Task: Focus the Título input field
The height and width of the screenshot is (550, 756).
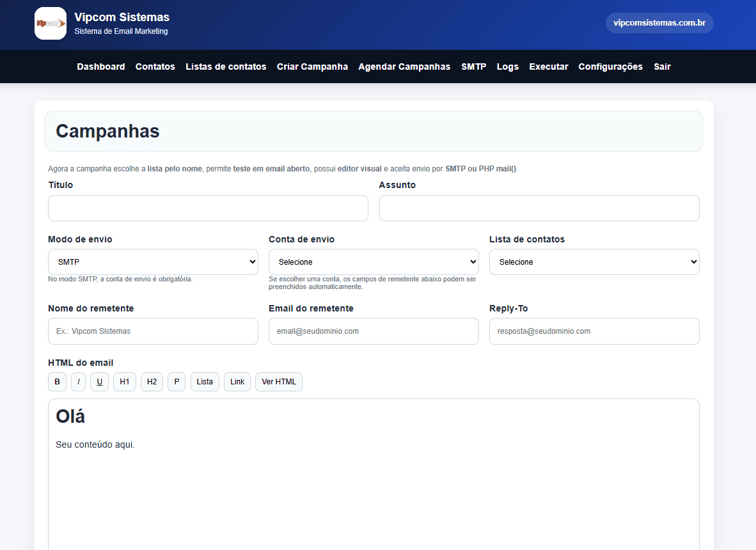Action: pos(208,208)
